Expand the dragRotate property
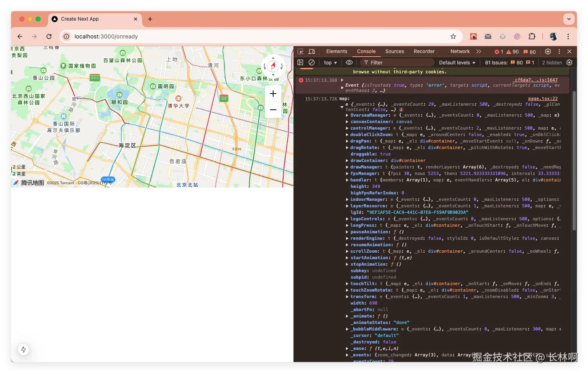Image resolution: width=588 pixels, height=373 pixels. (347, 148)
